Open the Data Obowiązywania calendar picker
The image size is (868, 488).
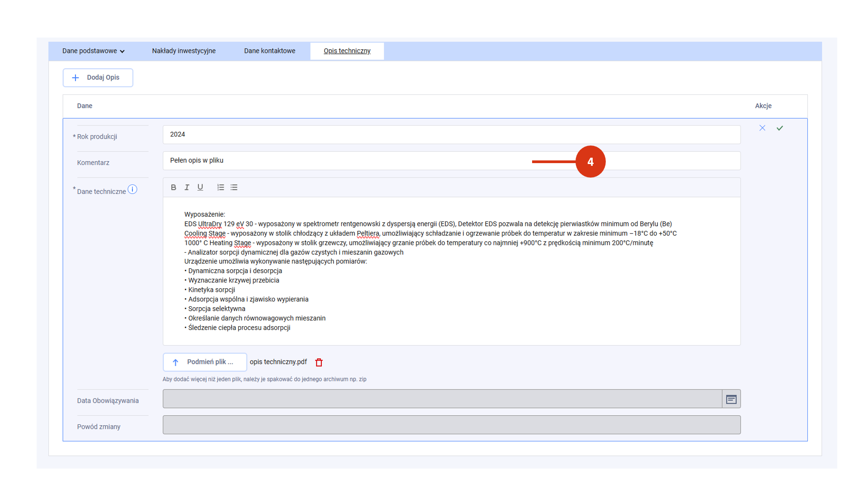[x=731, y=399]
